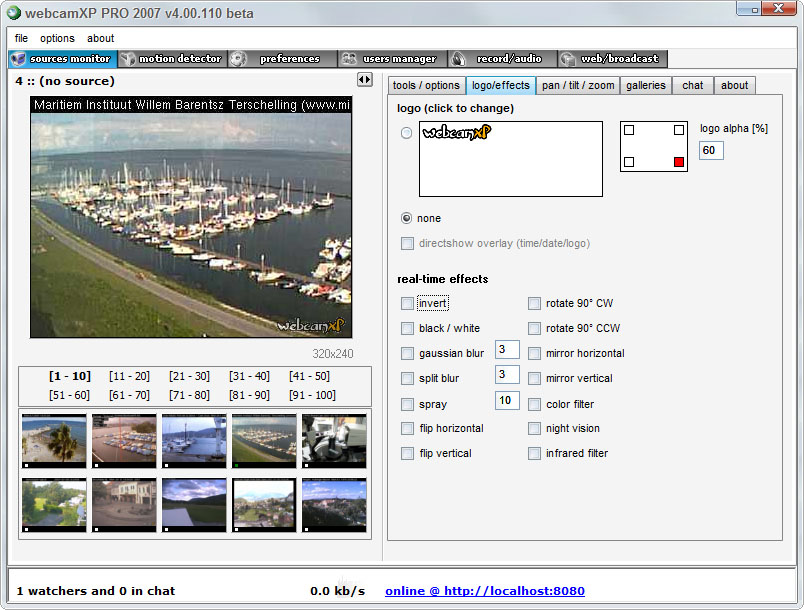
Task: Set logo position to top-right corner
Action: click(679, 130)
